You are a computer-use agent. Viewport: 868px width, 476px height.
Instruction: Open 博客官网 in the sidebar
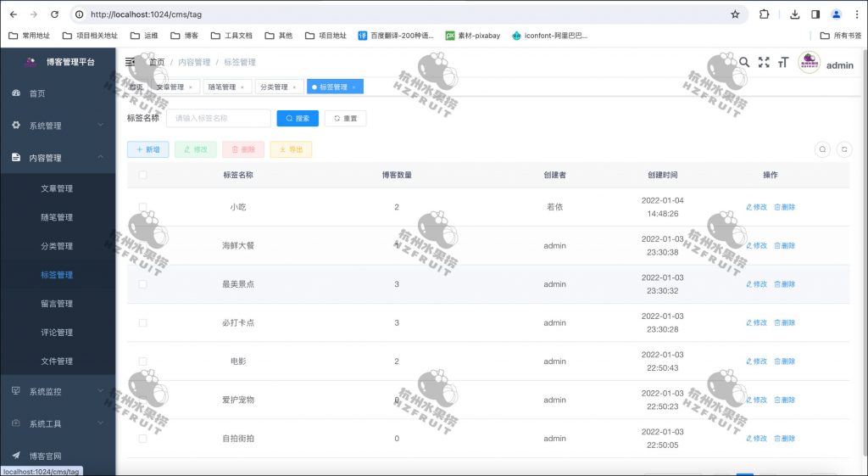click(x=58, y=456)
